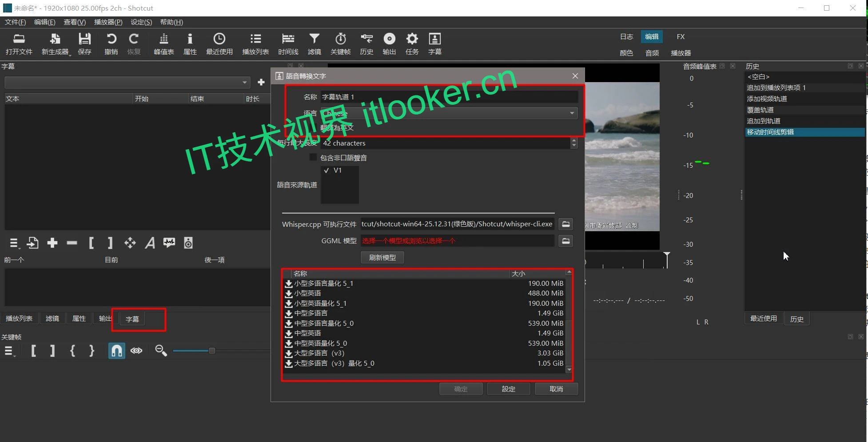Image resolution: width=868 pixels, height=442 pixels.
Task: Click the 刷新模型 button
Action: click(x=382, y=257)
